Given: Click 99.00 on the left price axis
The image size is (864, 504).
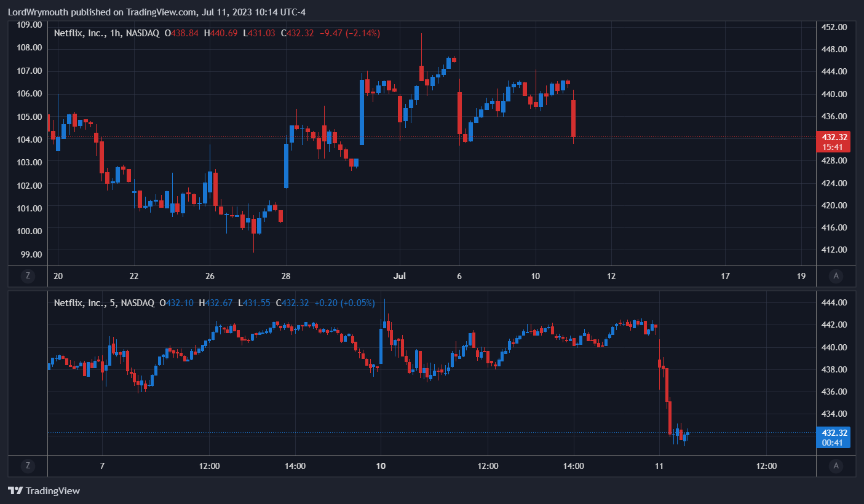Looking at the screenshot, I should (x=33, y=254).
